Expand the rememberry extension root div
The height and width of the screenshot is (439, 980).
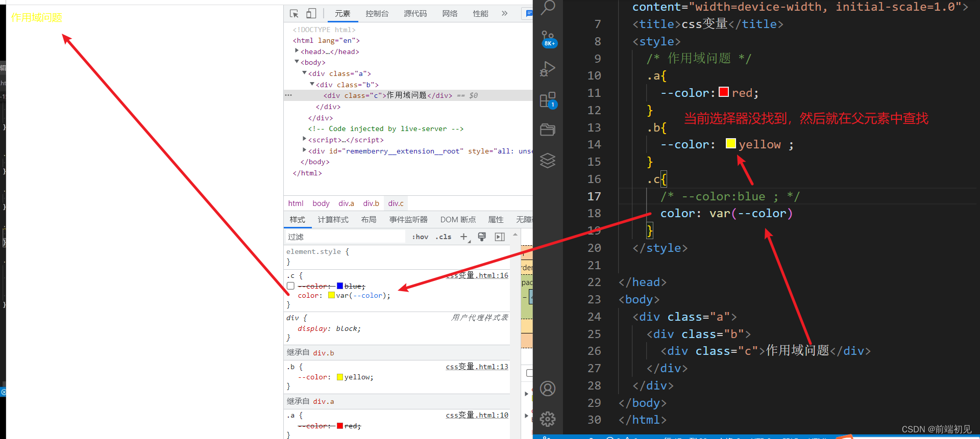[x=304, y=150]
